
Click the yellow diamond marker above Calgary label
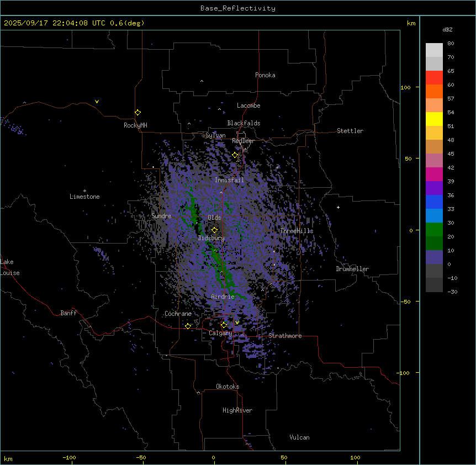coord(224,325)
